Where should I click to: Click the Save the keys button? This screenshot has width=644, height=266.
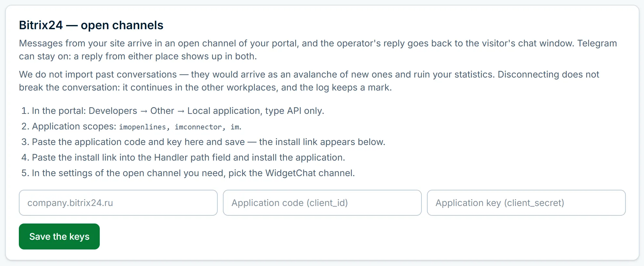click(x=59, y=236)
